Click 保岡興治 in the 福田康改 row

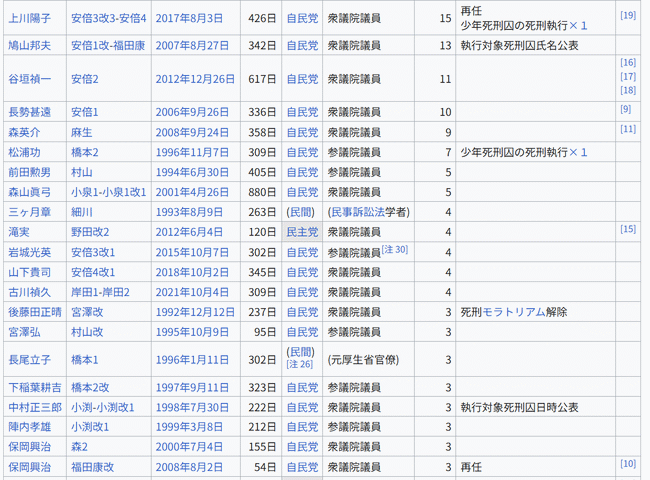tap(29, 467)
